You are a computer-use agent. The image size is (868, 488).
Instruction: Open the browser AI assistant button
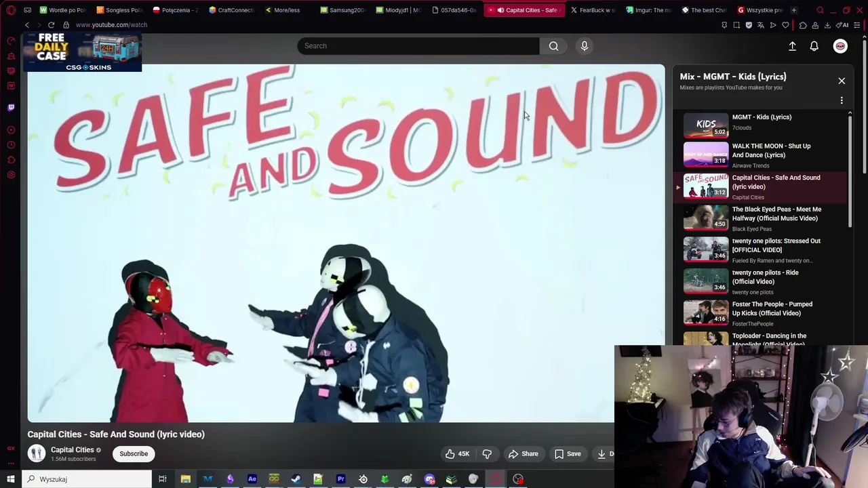pyautogui.click(x=843, y=25)
